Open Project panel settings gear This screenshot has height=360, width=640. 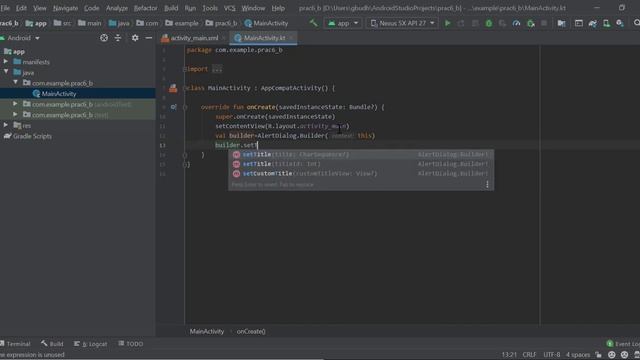[x=135, y=38]
